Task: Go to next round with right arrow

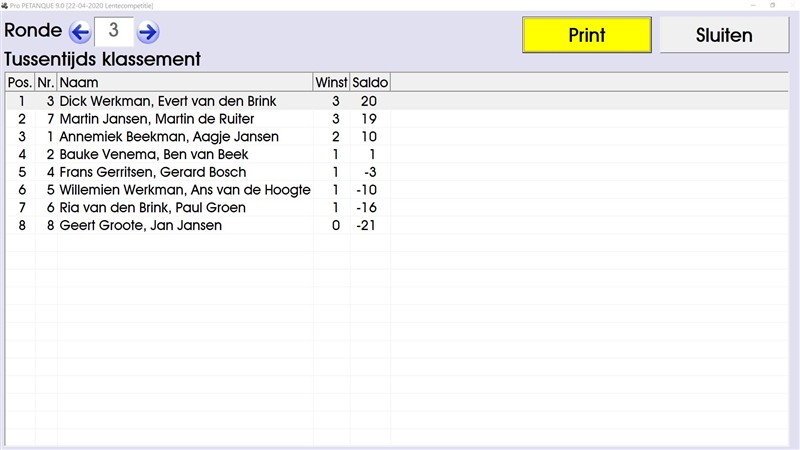Action: click(148, 32)
